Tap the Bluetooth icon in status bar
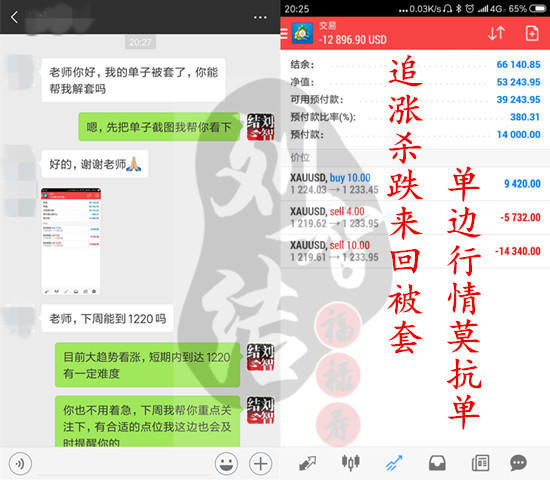Screen dimensions: 550x480 click(x=458, y=8)
